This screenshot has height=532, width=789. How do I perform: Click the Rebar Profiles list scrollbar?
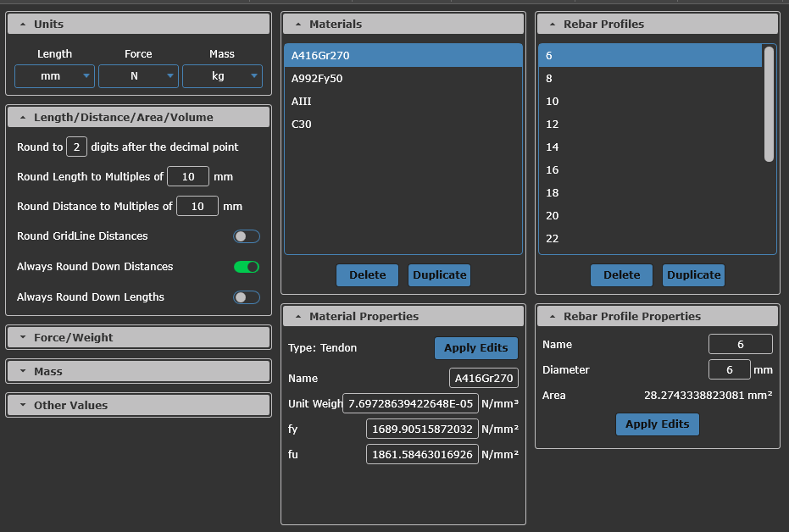click(769, 103)
